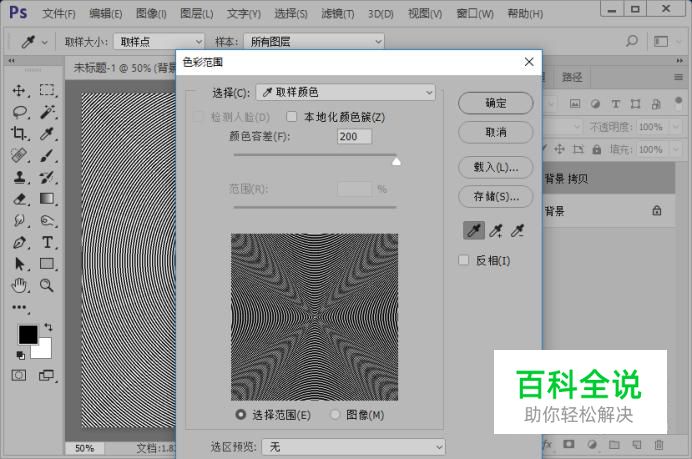Select the Magic Wand tool
The width and height of the screenshot is (692, 459).
46,112
